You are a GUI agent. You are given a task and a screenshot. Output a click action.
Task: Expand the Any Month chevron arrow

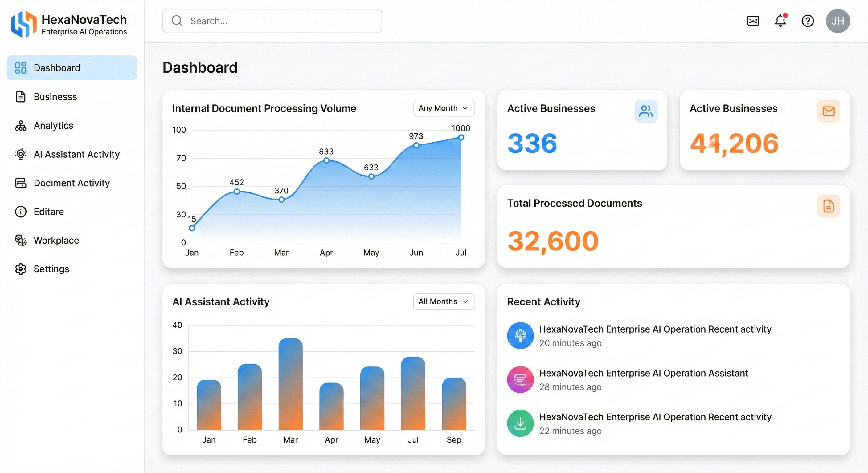466,108
